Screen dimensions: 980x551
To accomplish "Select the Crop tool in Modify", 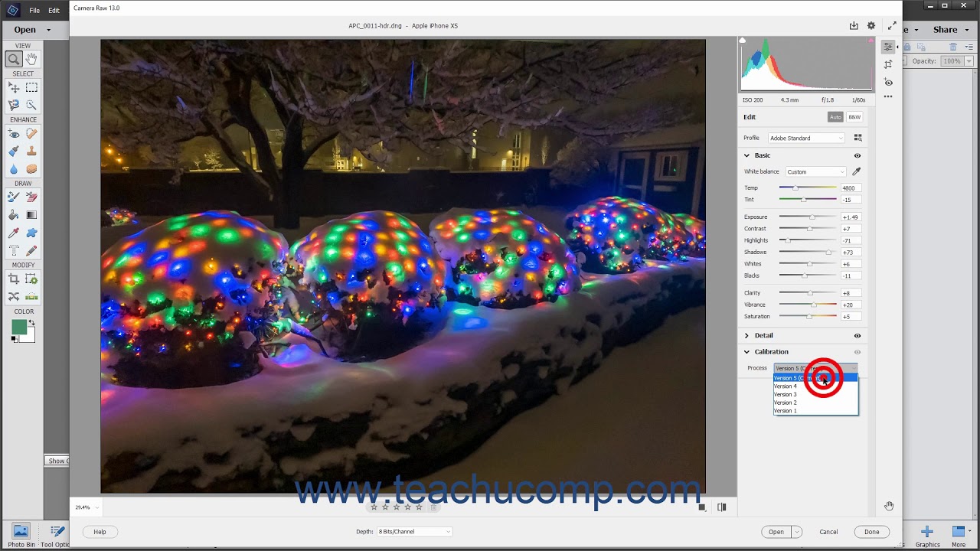I will 14,279.
